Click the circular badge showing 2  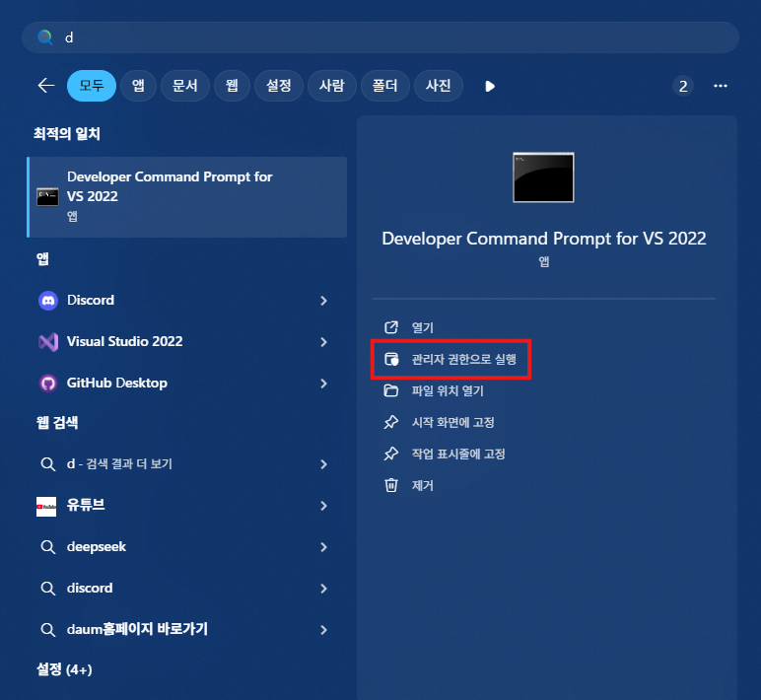coord(683,87)
